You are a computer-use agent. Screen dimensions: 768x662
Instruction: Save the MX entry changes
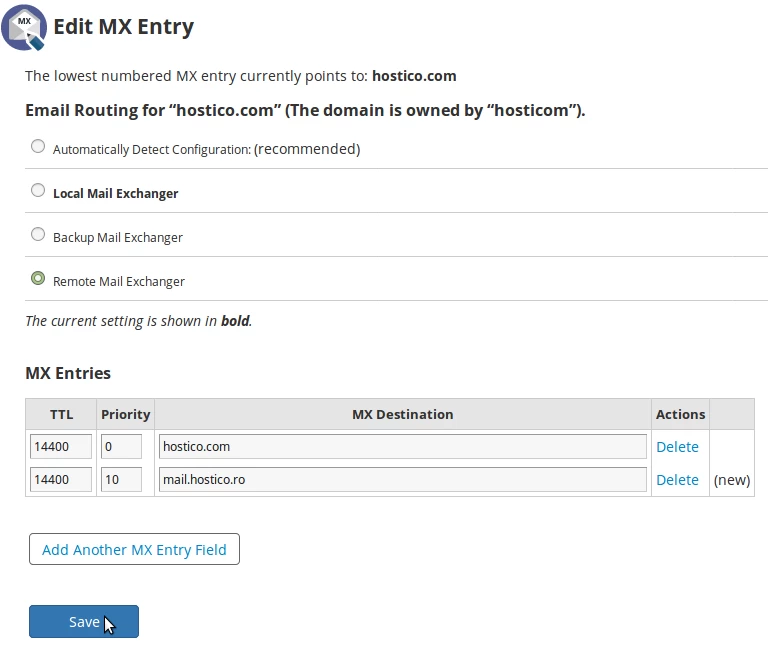[84, 621]
